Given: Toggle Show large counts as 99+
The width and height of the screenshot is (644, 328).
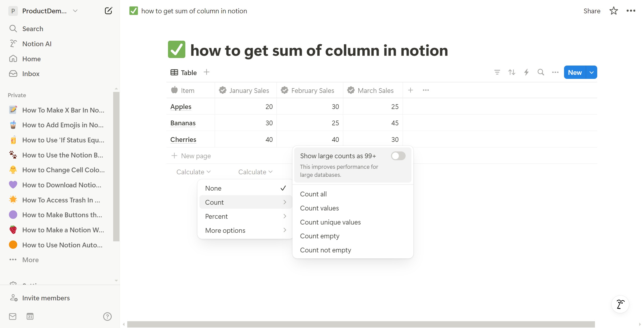Looking at the screenshot, I should point(398,156).
